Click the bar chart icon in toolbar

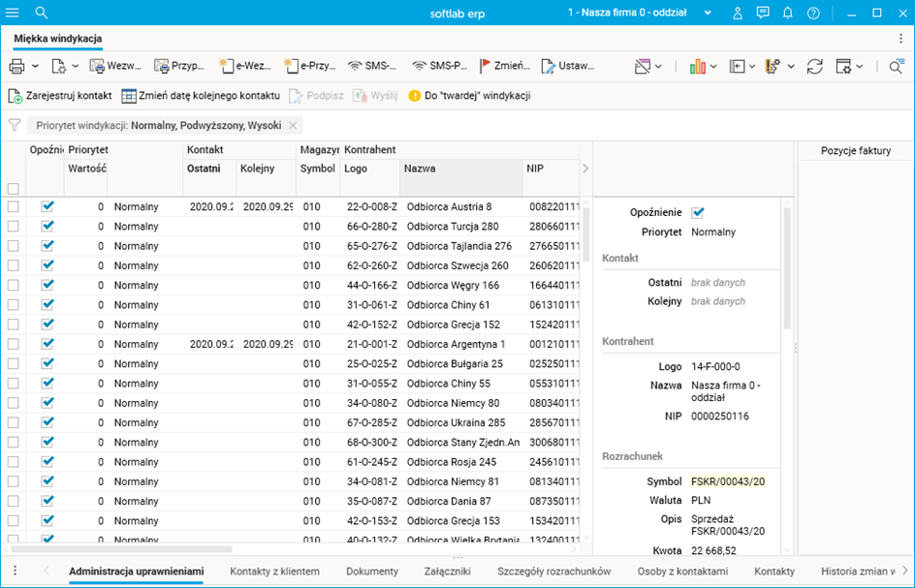pyautogui.click(x=697, y=66)
